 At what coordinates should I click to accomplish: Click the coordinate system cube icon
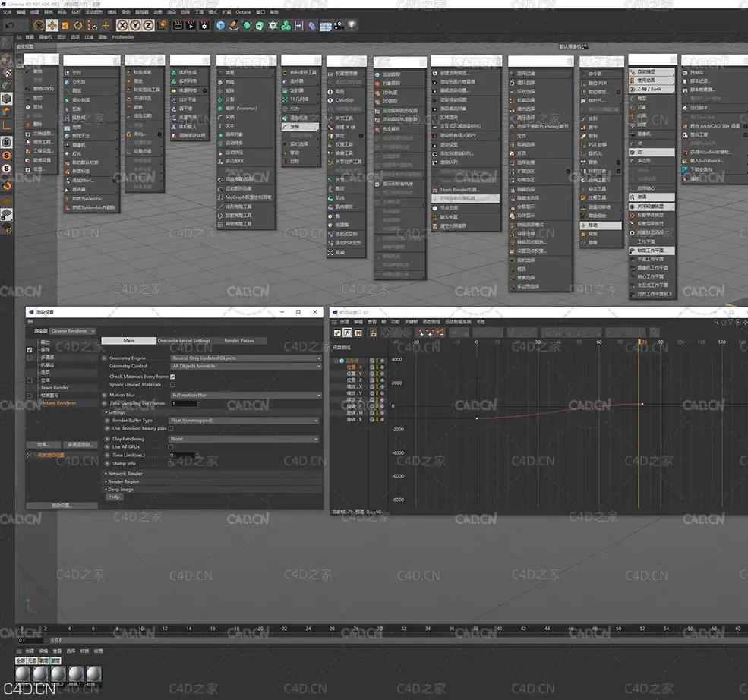(x=163, y=25)
